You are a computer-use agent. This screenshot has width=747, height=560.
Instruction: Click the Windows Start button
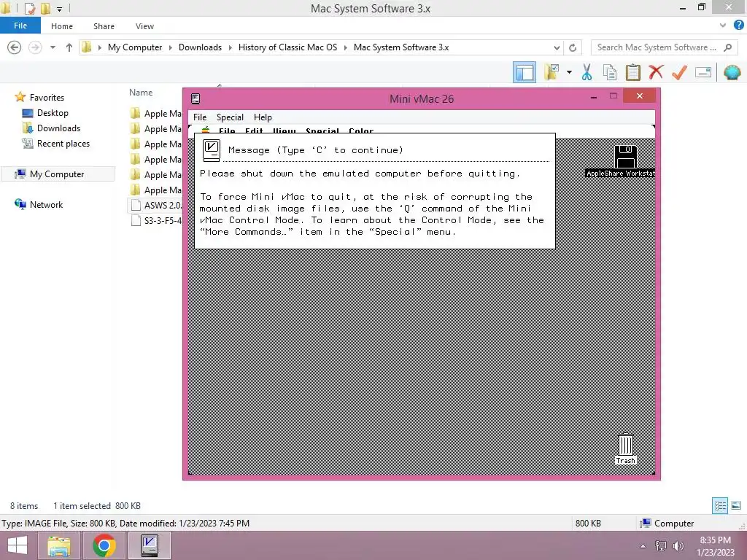coord(18,545)
